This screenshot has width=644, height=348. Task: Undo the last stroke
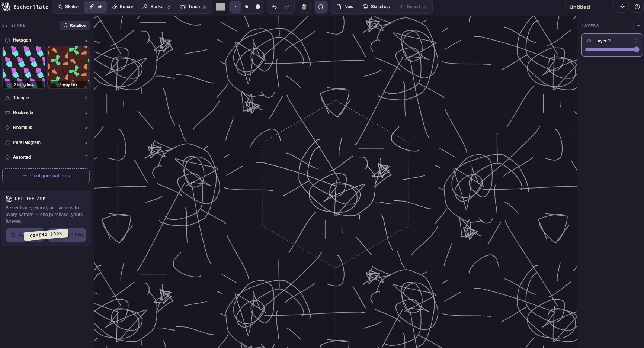point(275,7)
